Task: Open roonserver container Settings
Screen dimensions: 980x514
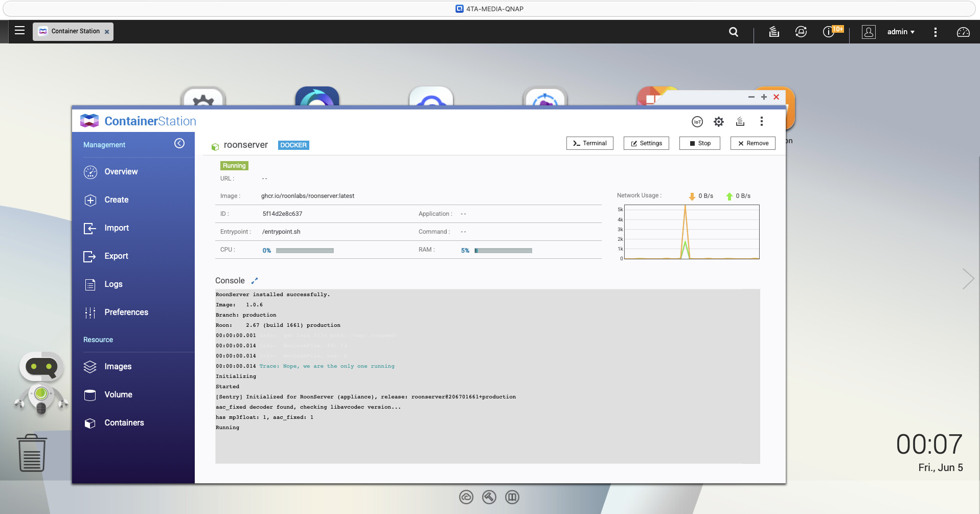Action: [646, 143]
